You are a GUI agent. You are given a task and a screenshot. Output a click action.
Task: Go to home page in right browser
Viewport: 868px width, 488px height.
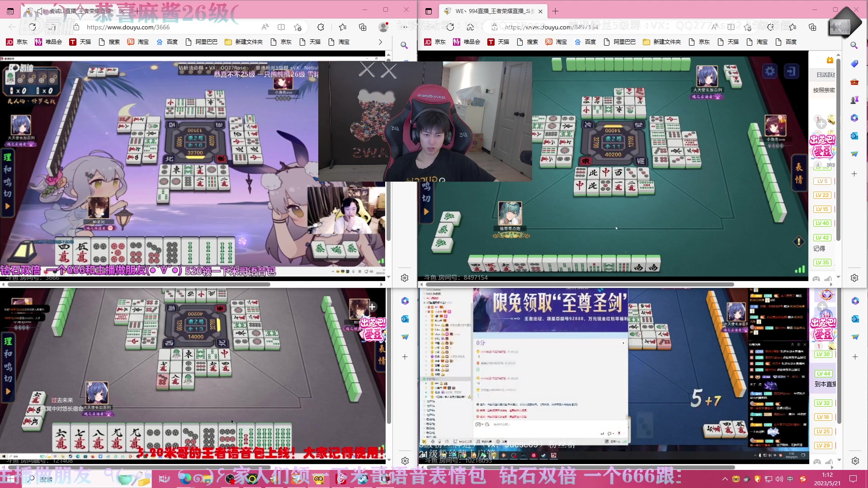470,27
